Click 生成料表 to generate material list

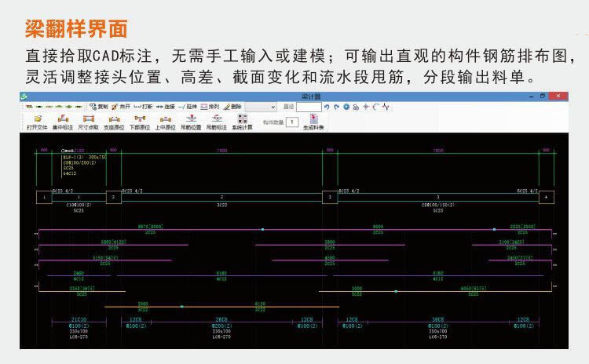(314, 122)
